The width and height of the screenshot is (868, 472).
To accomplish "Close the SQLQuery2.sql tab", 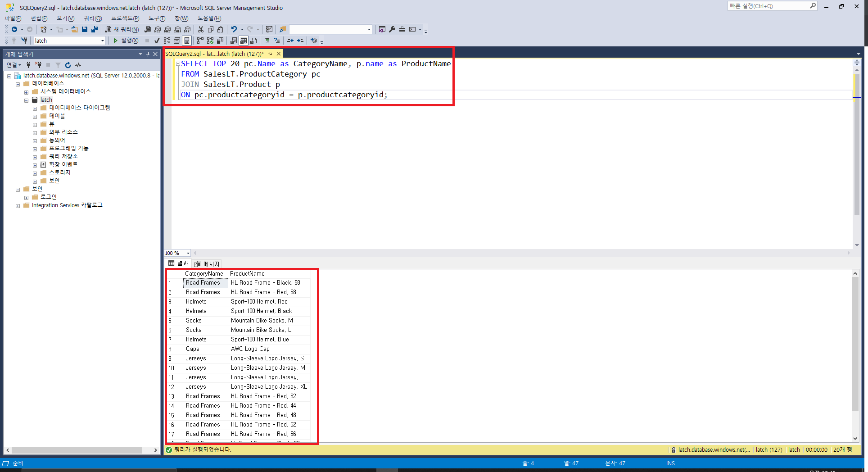I will pyautogui.click(x=279, y=54).
